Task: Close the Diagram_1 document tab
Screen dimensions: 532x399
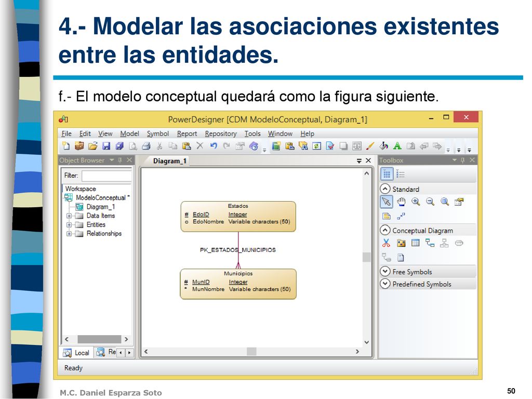Action: click(368, 161)
